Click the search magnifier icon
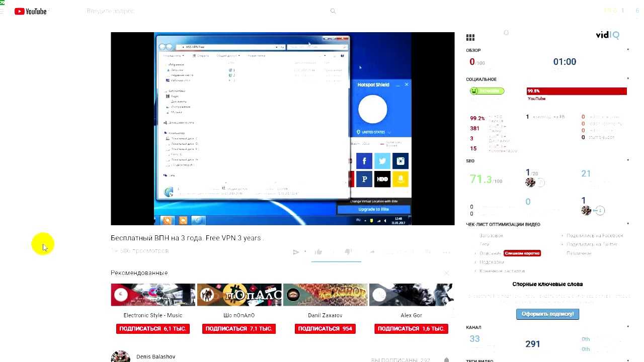The width and height of the screenshot is (644, 362). click(x=333, y=11)
